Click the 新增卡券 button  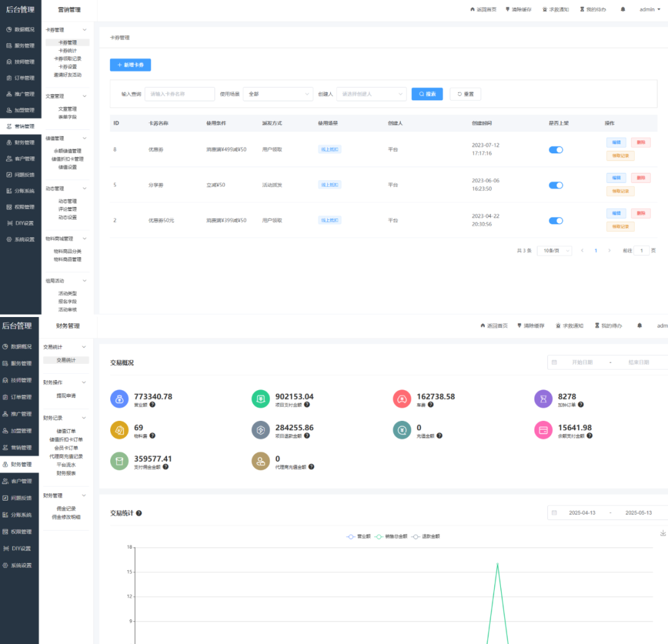pos(131,65)
